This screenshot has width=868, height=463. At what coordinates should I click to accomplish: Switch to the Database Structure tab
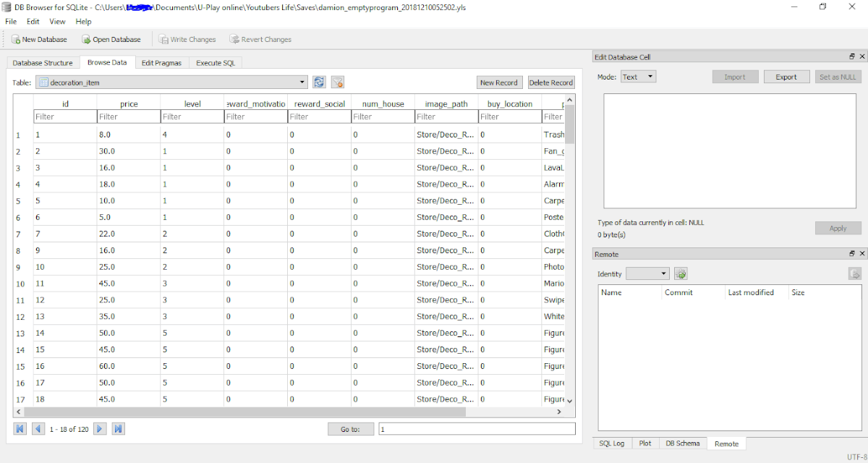tap(43, 63)
